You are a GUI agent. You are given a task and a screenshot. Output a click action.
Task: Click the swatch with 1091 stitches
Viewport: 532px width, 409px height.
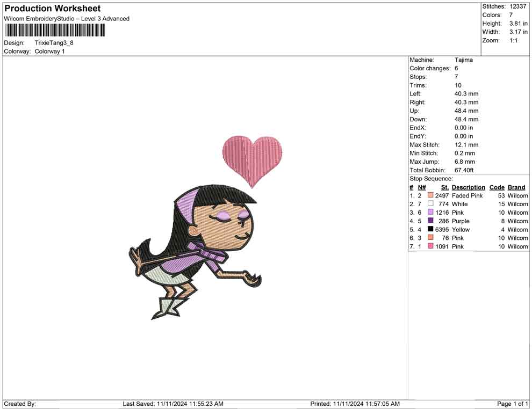tap(430, 246)
